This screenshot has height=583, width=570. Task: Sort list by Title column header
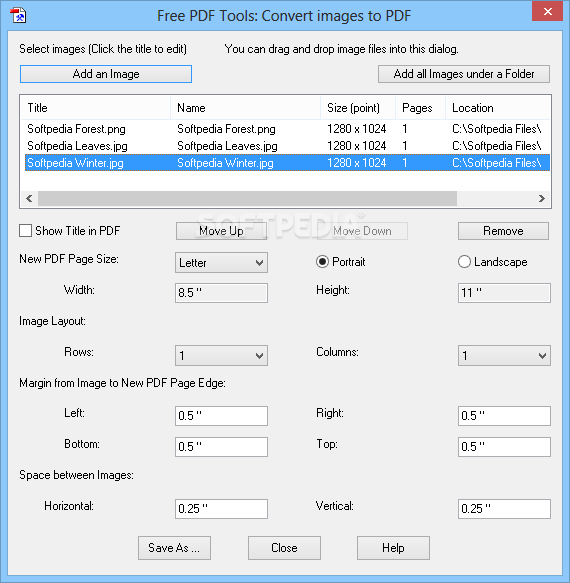96,108
